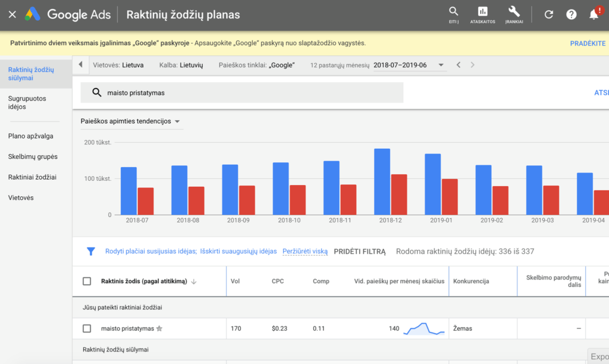Sort by Vid. paieškų per mėnesį skaičius

(x=399, y=281)
